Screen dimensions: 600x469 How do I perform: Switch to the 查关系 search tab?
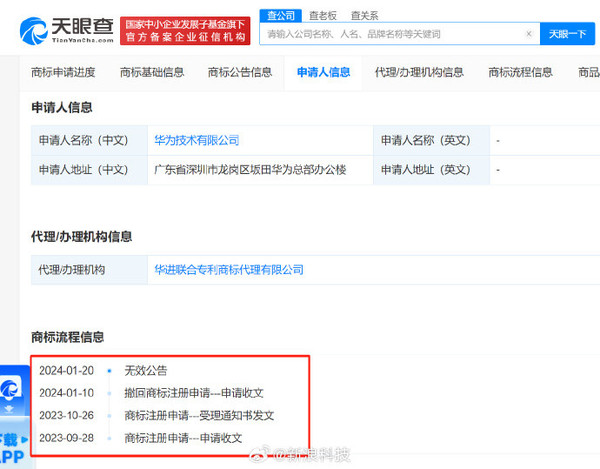(x=364, y=15)
